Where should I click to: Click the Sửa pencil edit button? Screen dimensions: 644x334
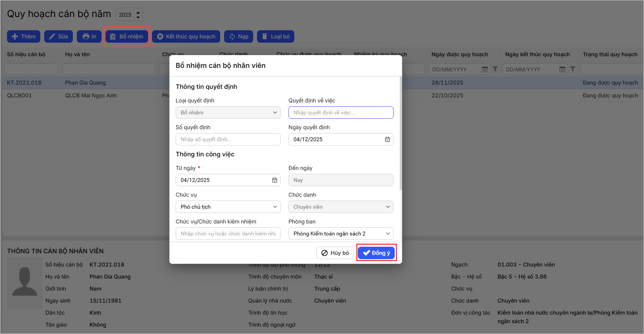pos(58,36)
